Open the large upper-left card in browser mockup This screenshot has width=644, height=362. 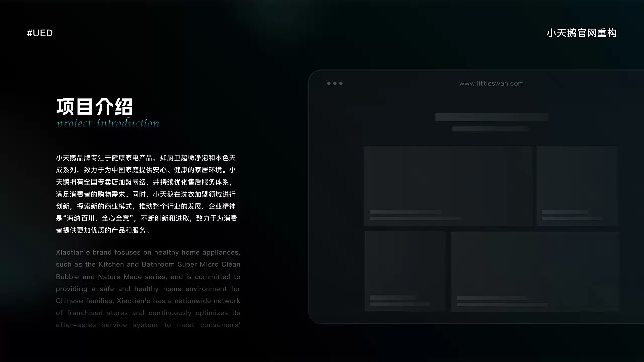coord(448,186)
